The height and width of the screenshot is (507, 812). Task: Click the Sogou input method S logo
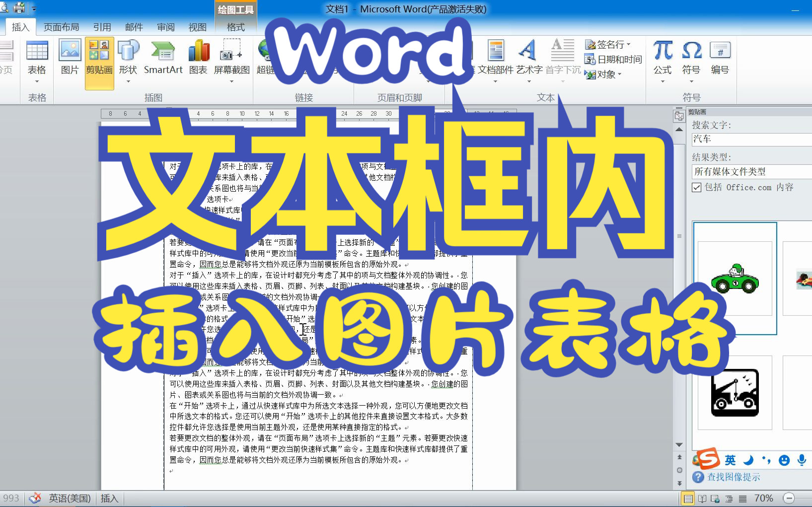click(x=708, y=458)
